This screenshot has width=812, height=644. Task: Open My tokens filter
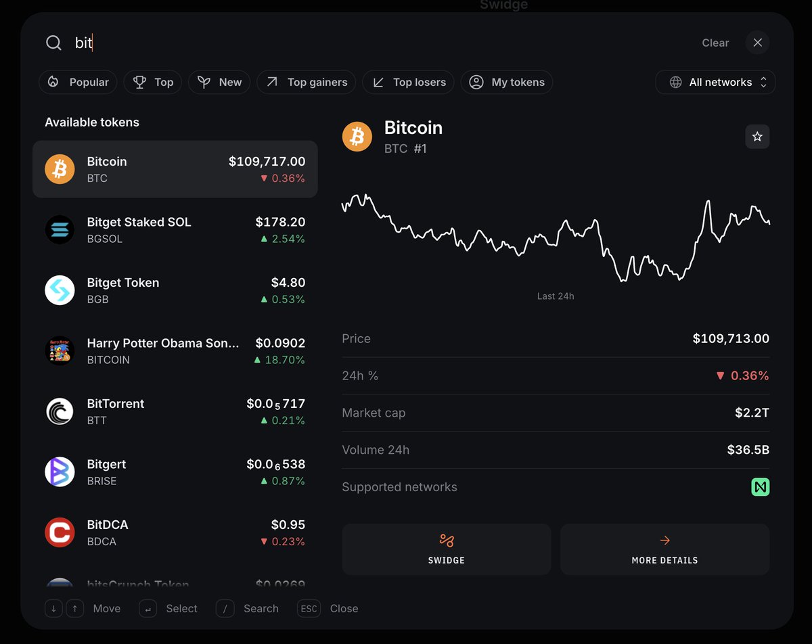pyautogui.click(x=507, y=82)
